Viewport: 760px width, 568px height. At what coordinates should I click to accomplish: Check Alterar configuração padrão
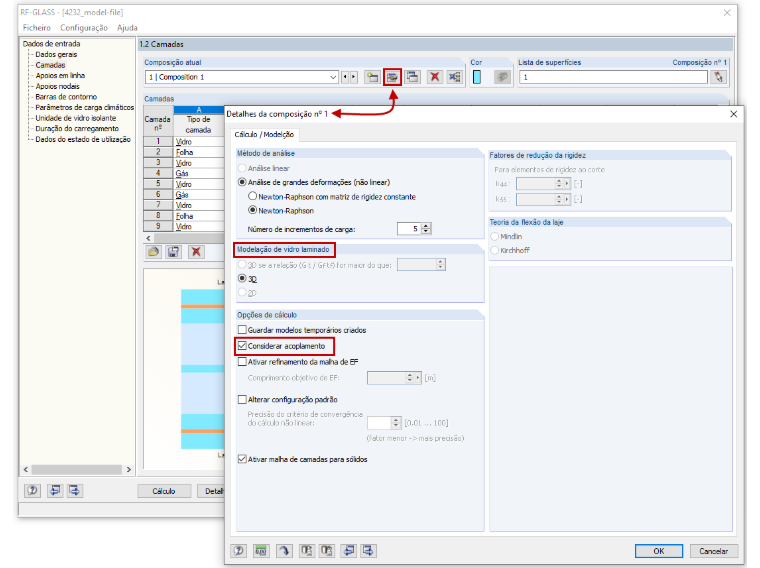pyautogui.click(x=242, y=399)
